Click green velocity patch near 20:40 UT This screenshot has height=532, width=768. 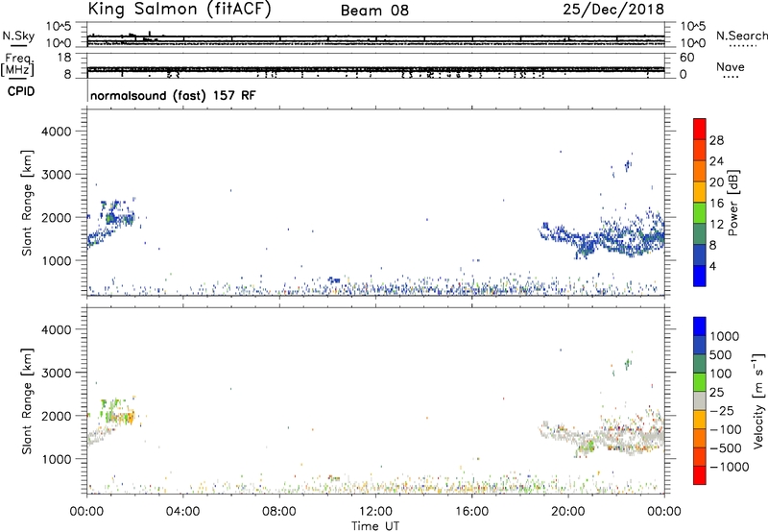click(x=587, y=447)
